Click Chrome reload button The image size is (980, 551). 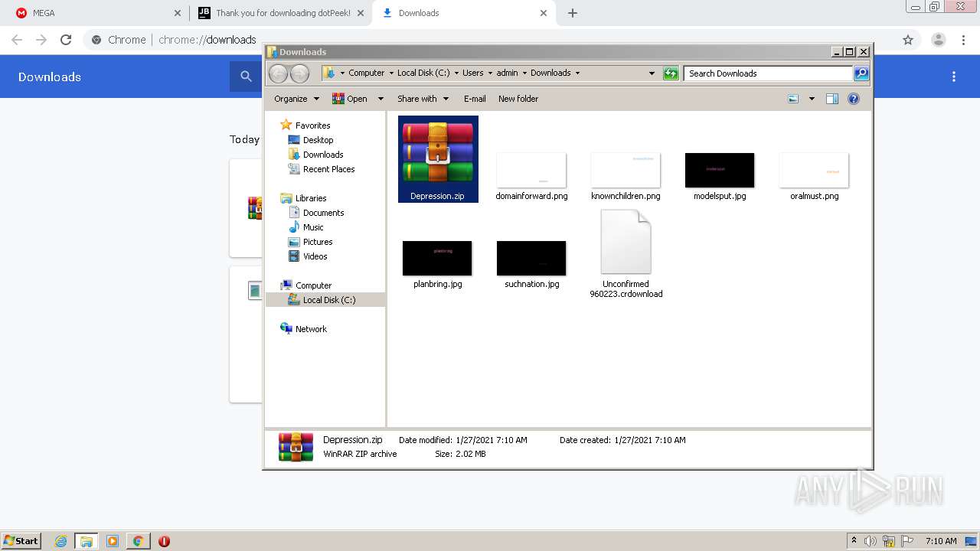click(x=66, y=40)
